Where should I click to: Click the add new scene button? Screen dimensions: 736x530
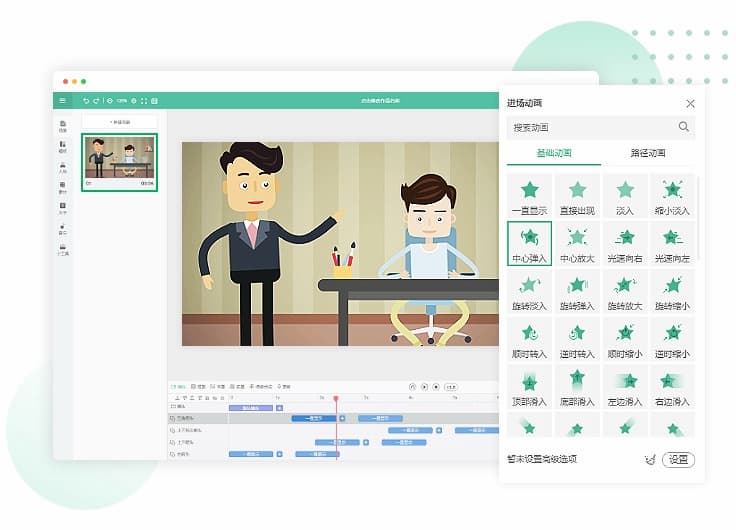tap(119, 122)
